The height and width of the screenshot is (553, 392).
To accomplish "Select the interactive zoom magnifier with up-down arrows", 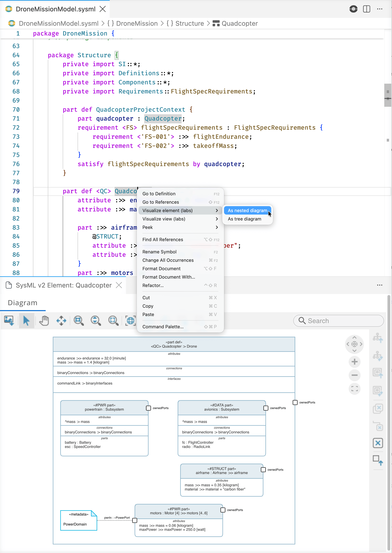I will [96, 321].
